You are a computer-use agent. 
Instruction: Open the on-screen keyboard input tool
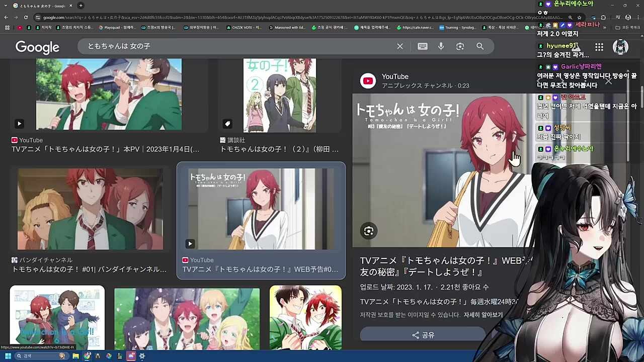tap(423, 46)
